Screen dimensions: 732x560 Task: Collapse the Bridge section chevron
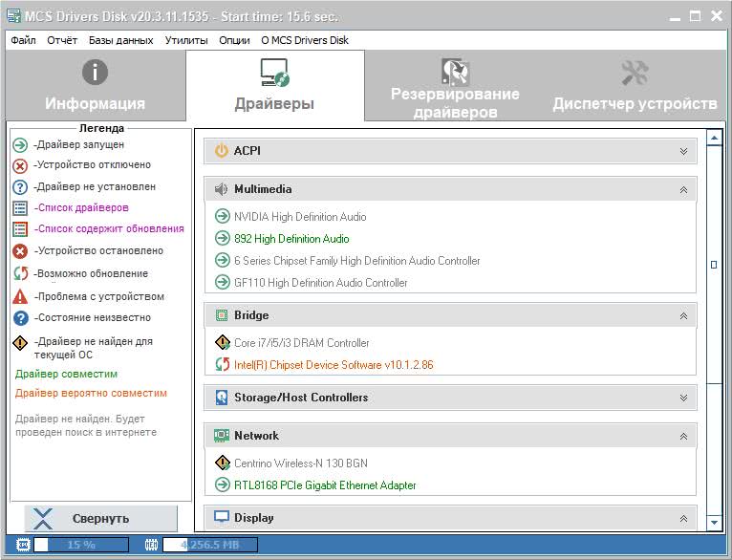point(683,316)
